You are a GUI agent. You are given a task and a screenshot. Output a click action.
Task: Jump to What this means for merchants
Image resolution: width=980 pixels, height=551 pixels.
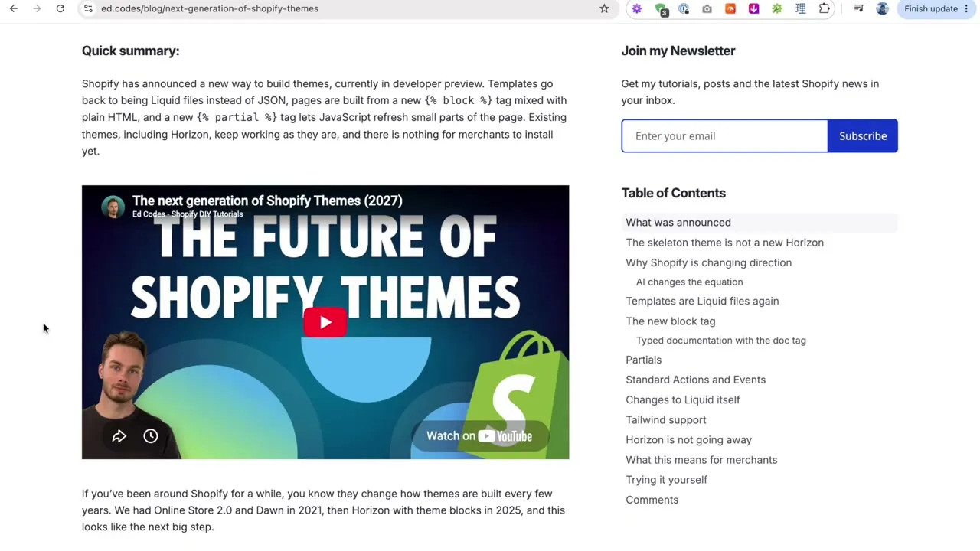click(701, 460)
